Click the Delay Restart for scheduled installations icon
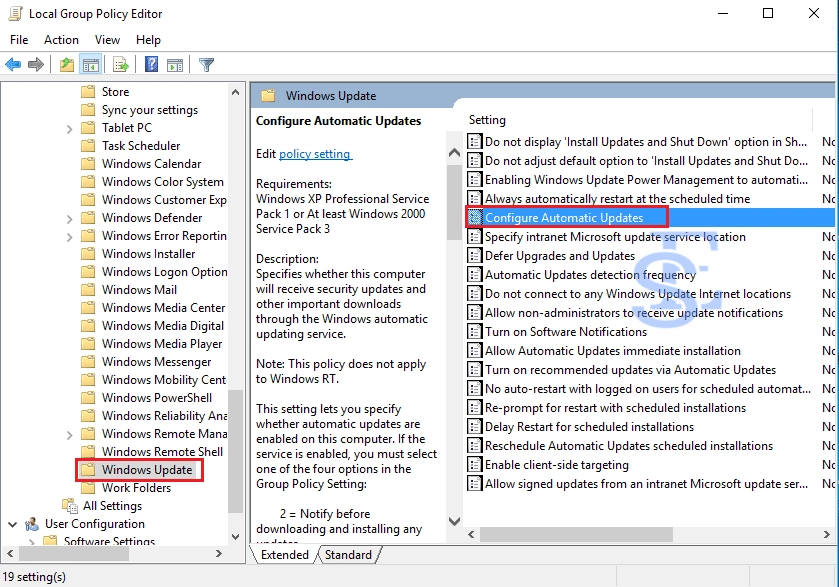This screenshot has height=587, width=839. click(474, 427)
